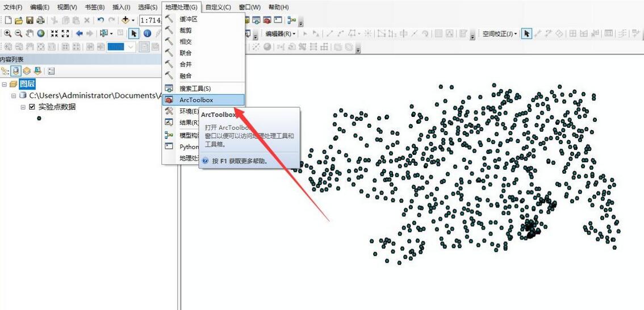The image size is (644, 310).
Task: Activate the Identify tool
Action: click(x=147, y=33)
